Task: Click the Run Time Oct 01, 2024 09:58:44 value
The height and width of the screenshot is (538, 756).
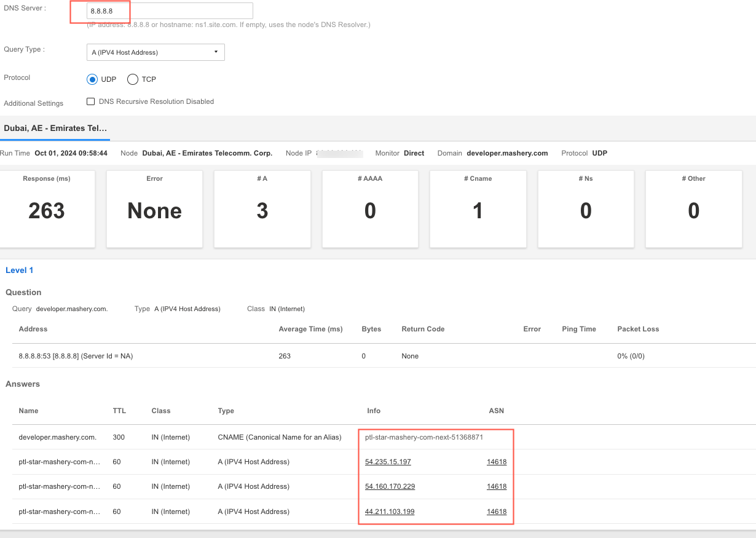Action: point(71,153)
